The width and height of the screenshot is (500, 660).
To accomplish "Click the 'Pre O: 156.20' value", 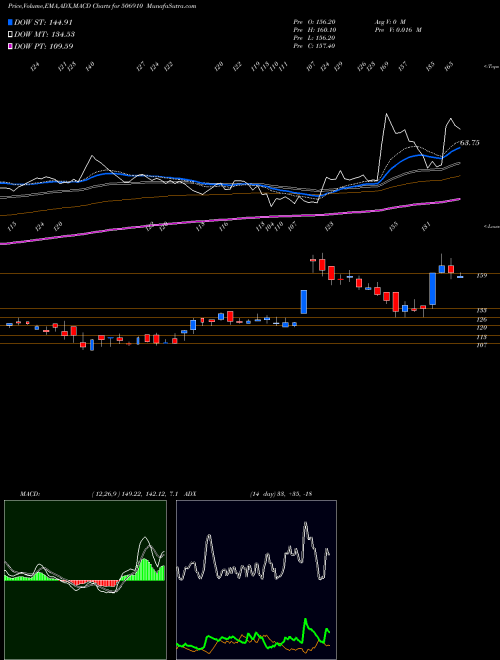I will click(314, 22).
